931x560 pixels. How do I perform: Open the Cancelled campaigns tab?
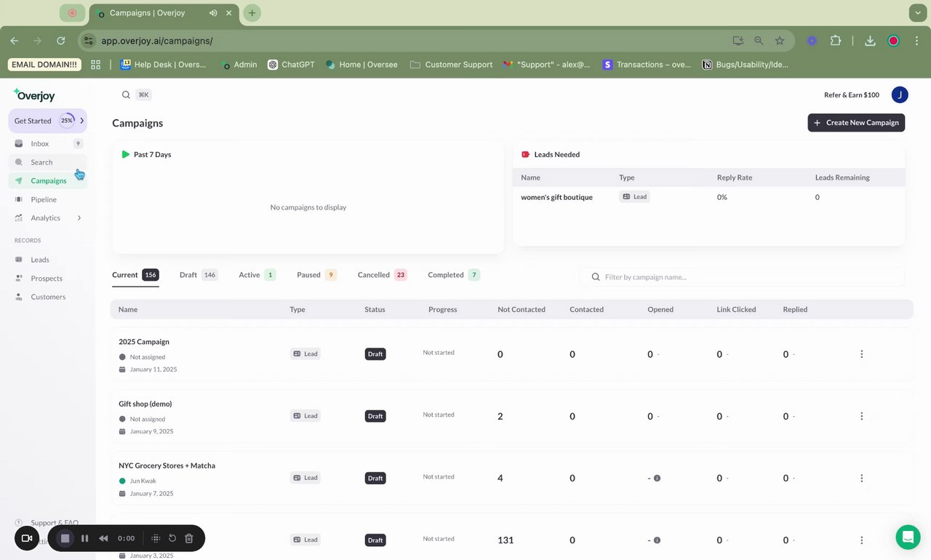pyautogui.click(x=383, y=275)
